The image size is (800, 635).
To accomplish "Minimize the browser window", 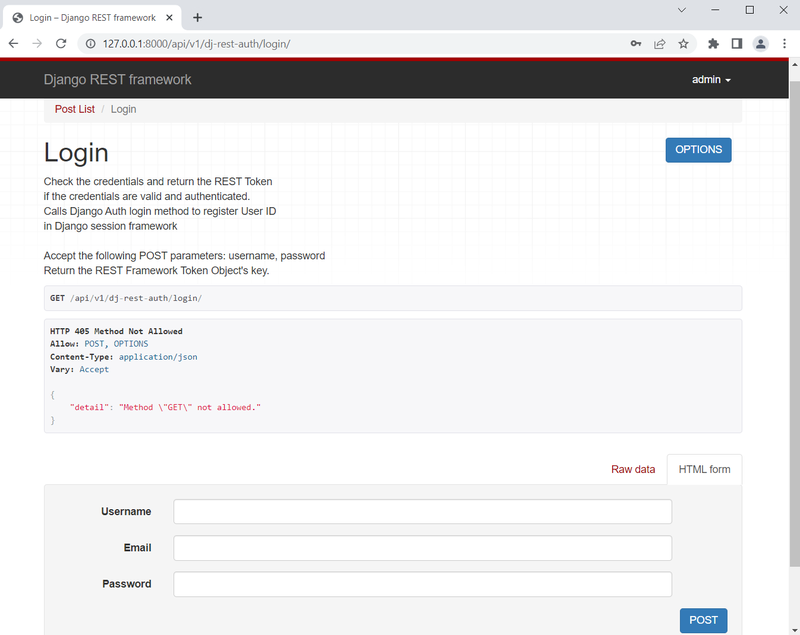I will point(715,10).
